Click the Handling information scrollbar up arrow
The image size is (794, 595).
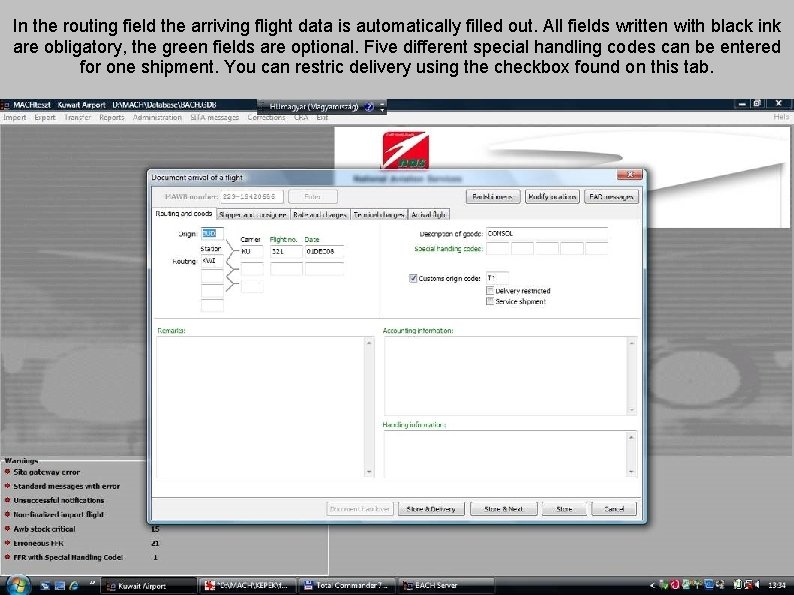(x=631, y=437)
